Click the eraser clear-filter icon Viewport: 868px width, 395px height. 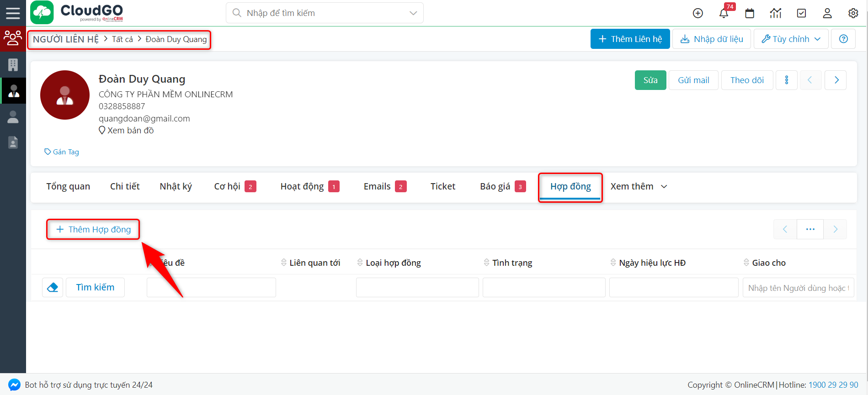click(53, 288)
